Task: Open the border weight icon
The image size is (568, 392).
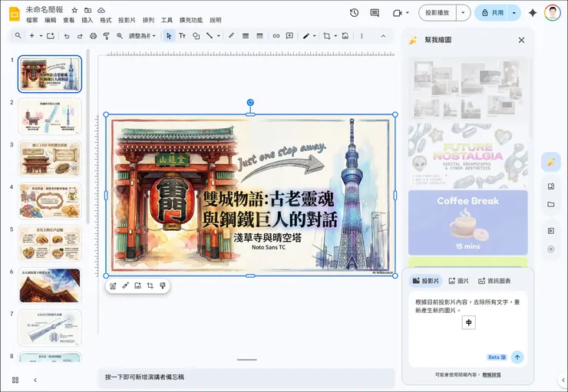Action: tap(246, 36)
